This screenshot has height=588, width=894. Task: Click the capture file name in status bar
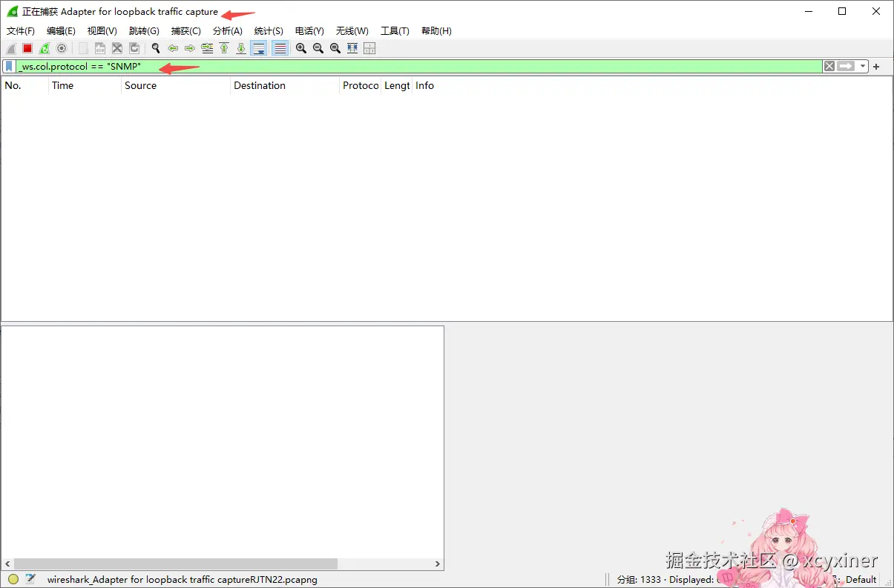tap(183, 579)
